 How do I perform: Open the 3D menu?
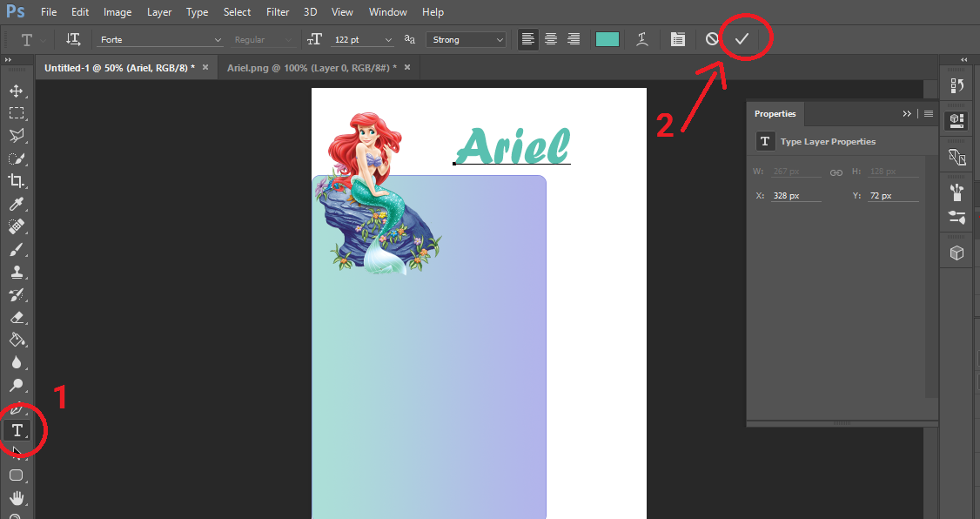pos(310,12)
